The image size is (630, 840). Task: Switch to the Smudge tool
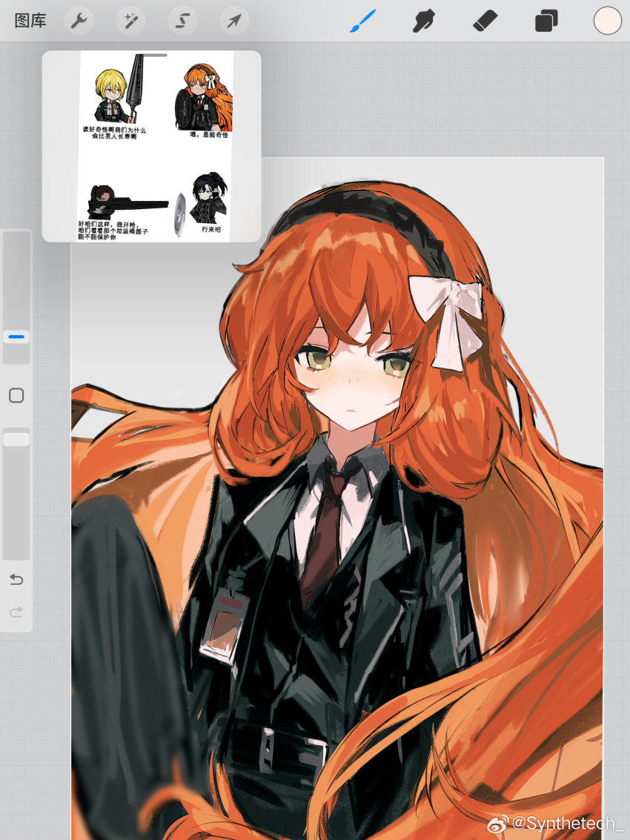(422, 21)
